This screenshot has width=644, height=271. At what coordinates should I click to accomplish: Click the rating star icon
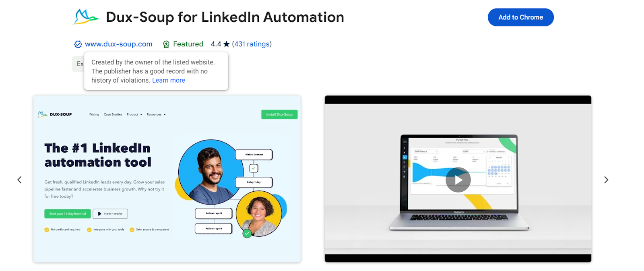pos(227,44)
